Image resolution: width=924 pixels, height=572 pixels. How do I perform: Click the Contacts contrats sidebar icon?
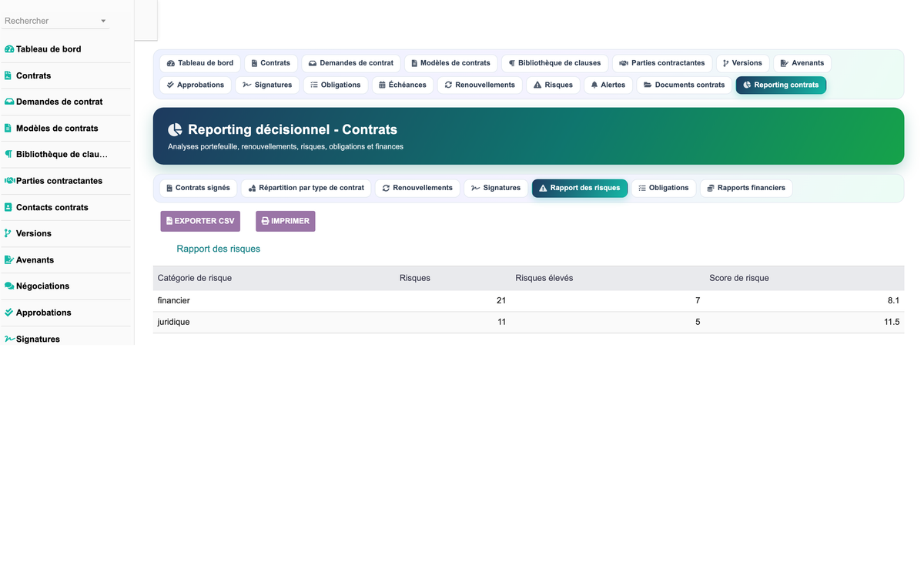click(8, 207)
